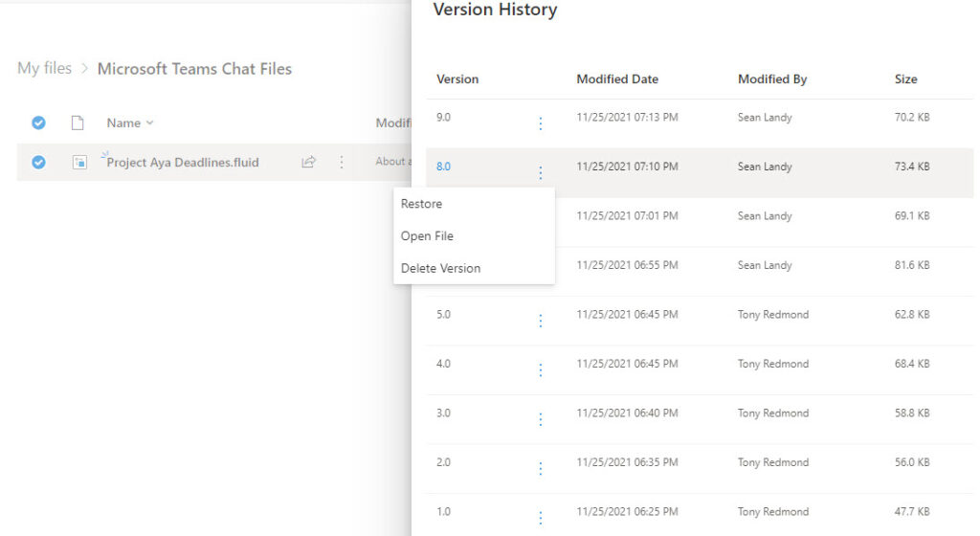The width and height of the screenshot is (980, 536).
Task: Select version 2.0 number
Action: (443, 463)
